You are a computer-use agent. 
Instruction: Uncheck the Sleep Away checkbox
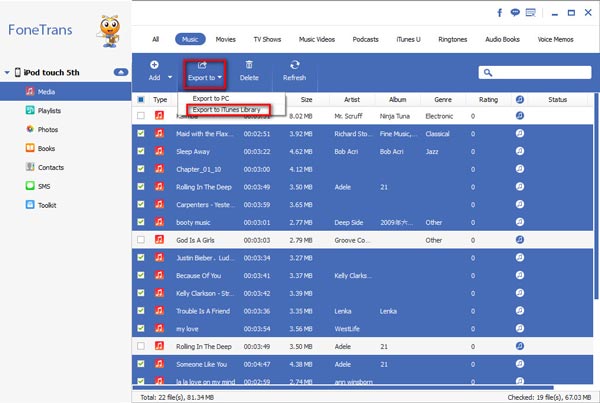(x=141, y=151)
